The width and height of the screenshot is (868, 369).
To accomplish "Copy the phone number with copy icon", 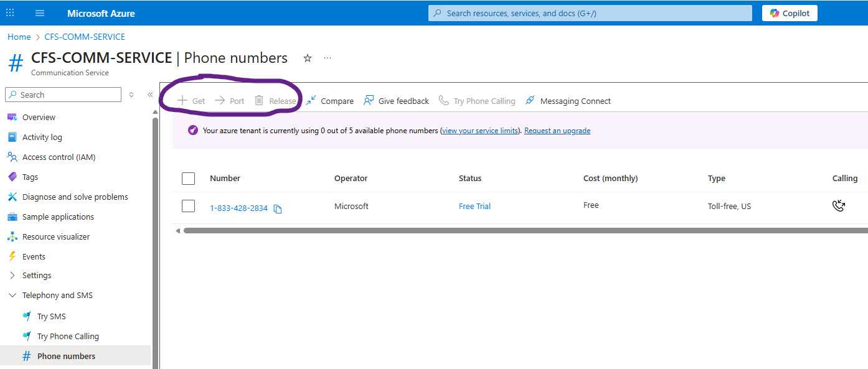I will 278,208.
